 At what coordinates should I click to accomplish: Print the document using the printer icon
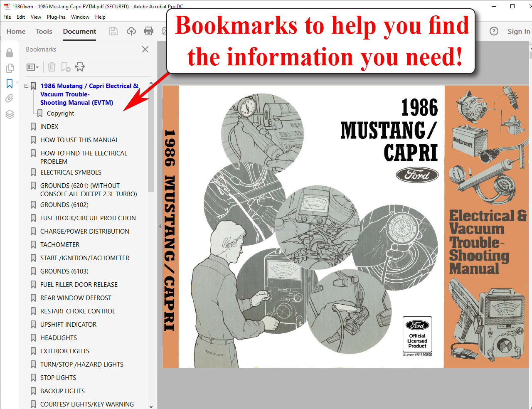point(149,31)
